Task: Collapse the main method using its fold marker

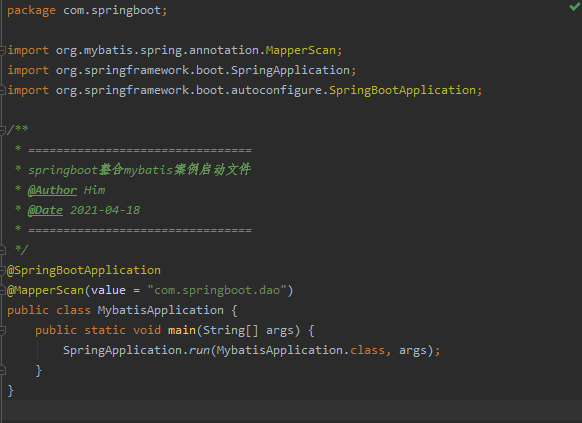Action: (2, 330)
